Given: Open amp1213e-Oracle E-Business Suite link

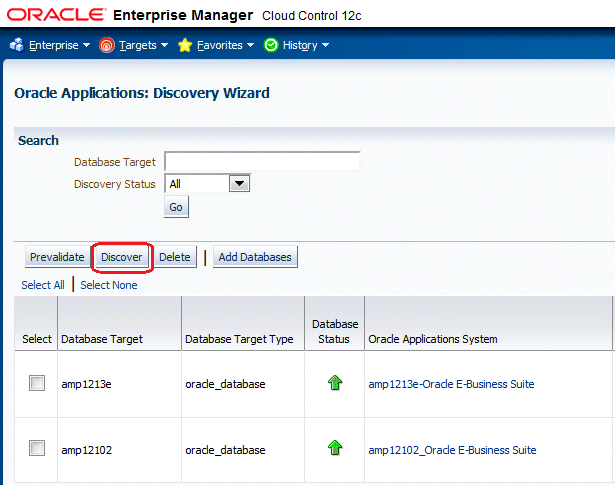Looking at the screenshot, I should pyautogui.click(x=451, y=384).
